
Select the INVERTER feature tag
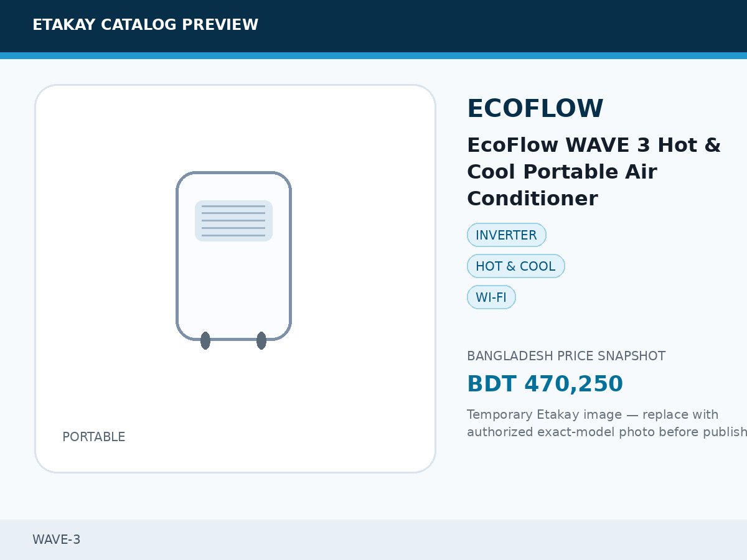[x=507, y=235]
